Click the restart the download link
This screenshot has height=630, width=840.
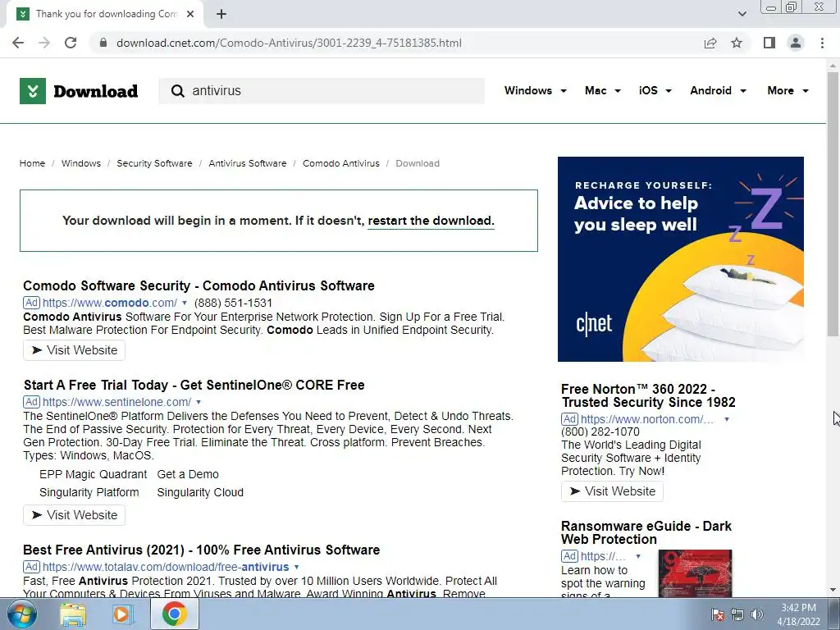[x=431, y=221]
